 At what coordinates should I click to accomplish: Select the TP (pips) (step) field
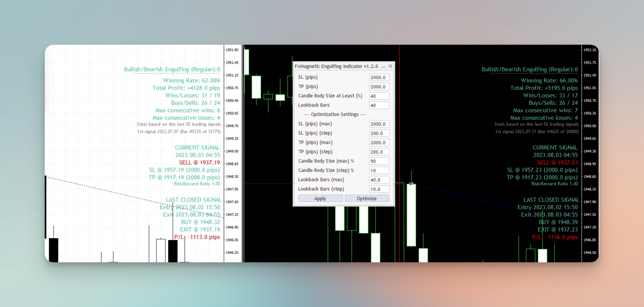click(x=379, y=152)
